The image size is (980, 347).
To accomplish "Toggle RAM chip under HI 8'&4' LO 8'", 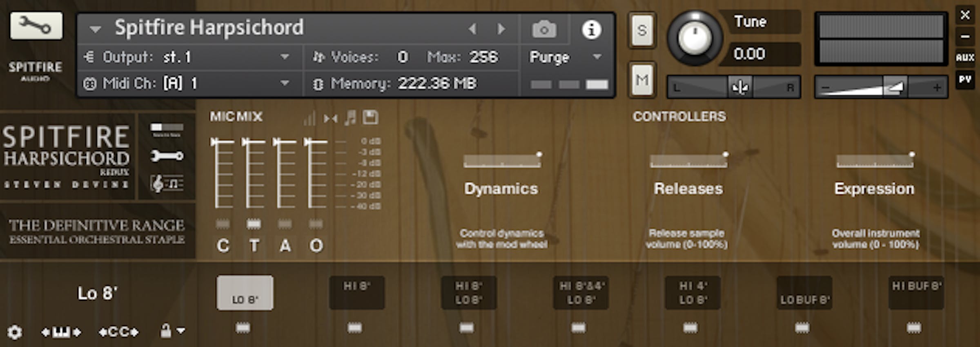I will (578, 328).
